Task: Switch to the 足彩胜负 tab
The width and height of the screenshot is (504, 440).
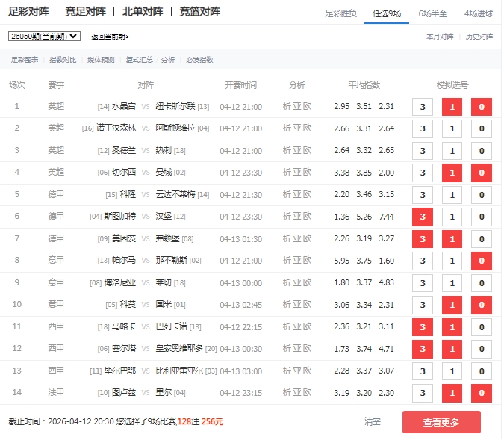Action: tap(340, 13)
